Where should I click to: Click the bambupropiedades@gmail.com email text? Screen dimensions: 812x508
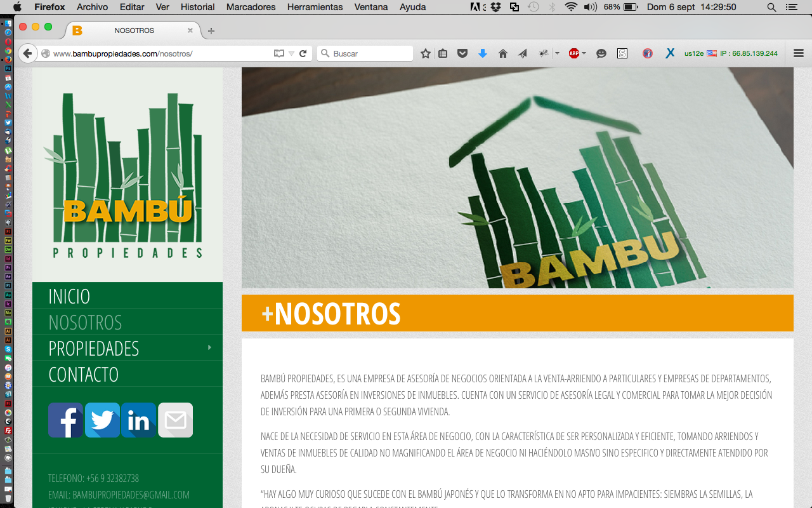click(131, 495)
